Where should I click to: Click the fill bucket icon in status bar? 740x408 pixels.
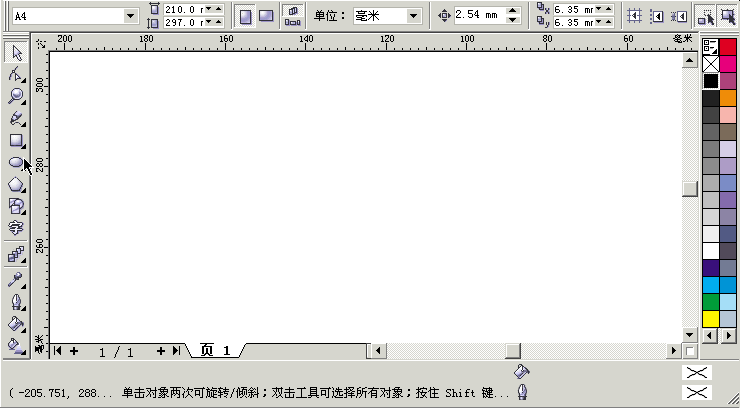pos(521,372)
